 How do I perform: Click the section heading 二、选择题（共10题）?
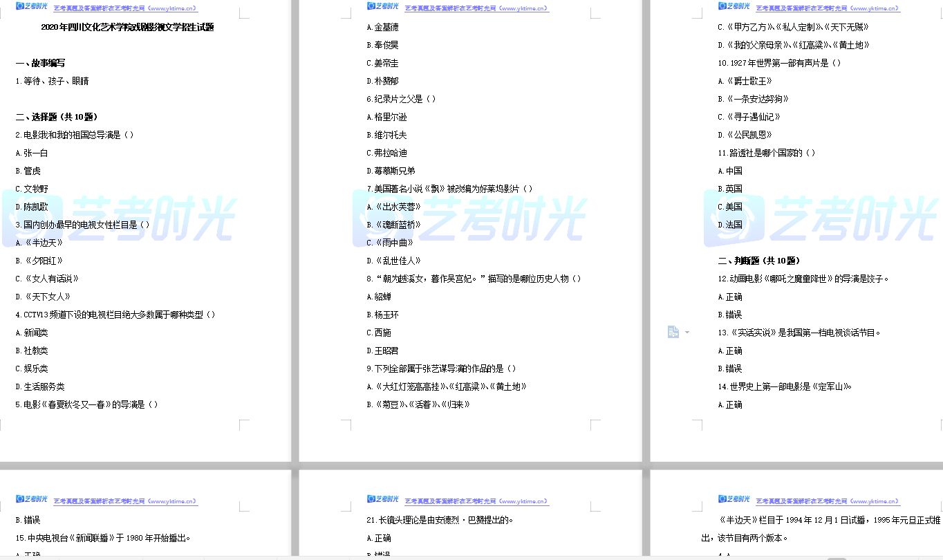click(x=62, y=117)
